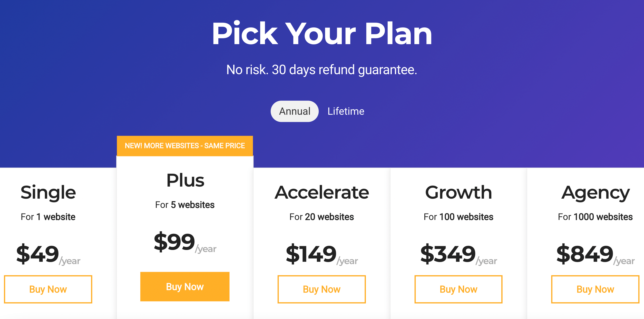The height and width of the screenshot is (319, 644).
Task: Purchase the Growth plan via Buy Now
Action: pyautogui.click(x=458, y=289)
